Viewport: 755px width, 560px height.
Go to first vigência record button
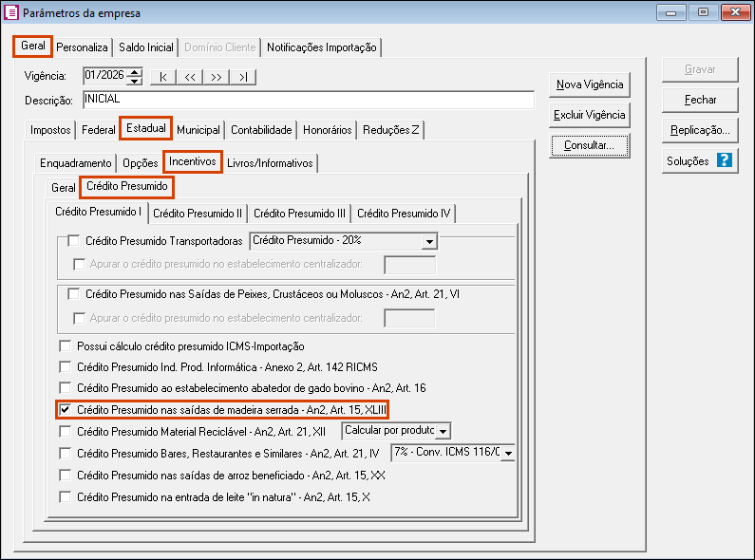coord(163,77)
